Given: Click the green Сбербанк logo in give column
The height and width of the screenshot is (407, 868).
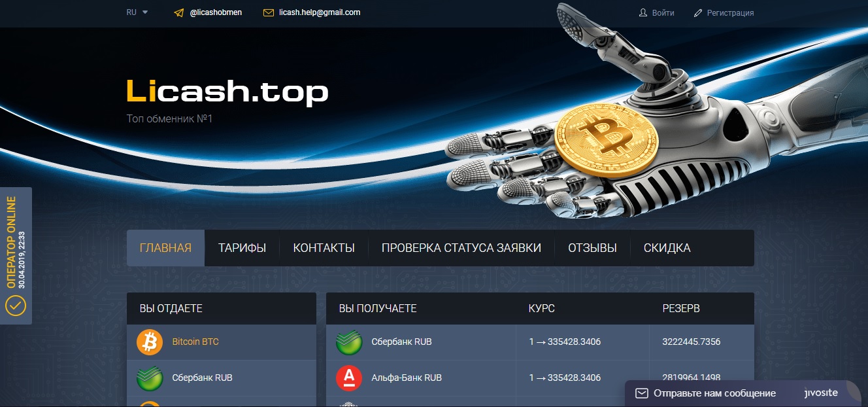Looking at the screenshot, I should (150, 378).
